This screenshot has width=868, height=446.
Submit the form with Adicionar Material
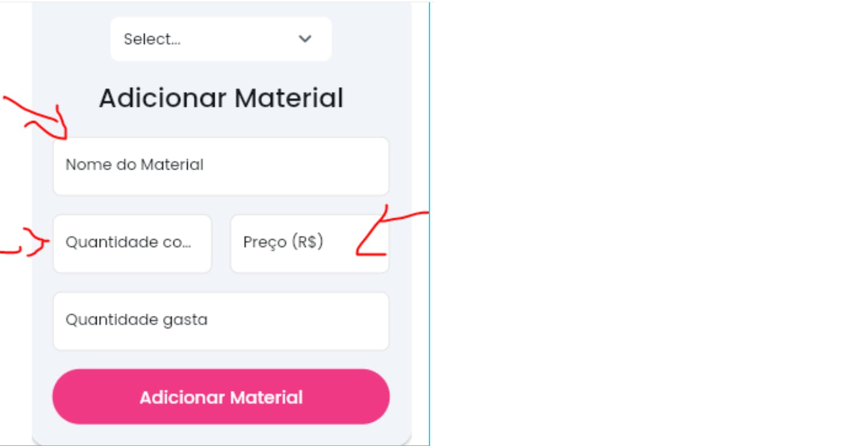pos(221,397)
